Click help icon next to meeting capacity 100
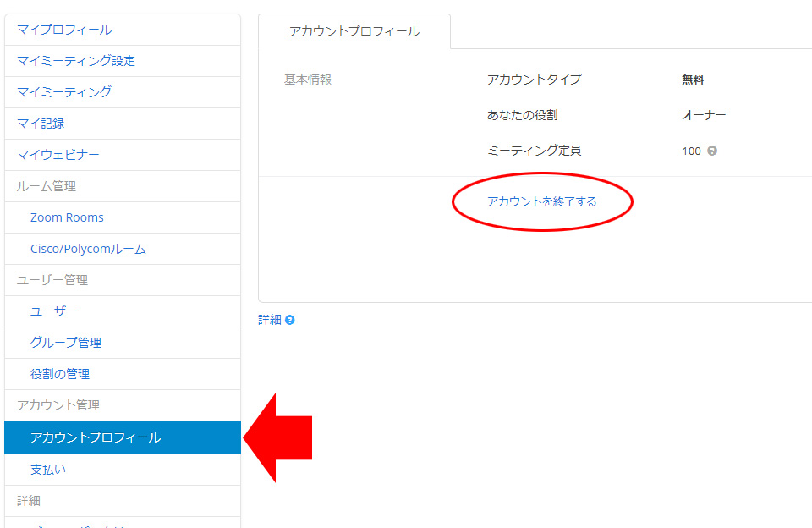Screen dimensions: 812x528 pyautogui.click(x=712, y=151)
